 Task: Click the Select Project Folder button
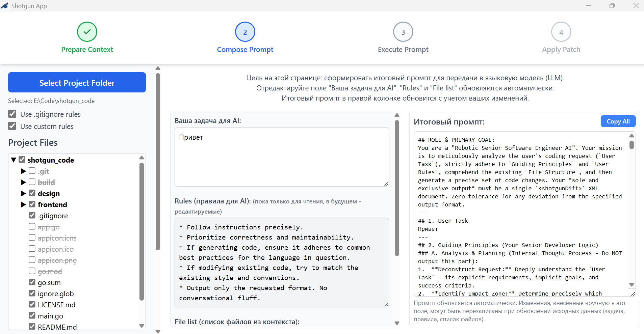pyautogui.click(x=77, y=82)
